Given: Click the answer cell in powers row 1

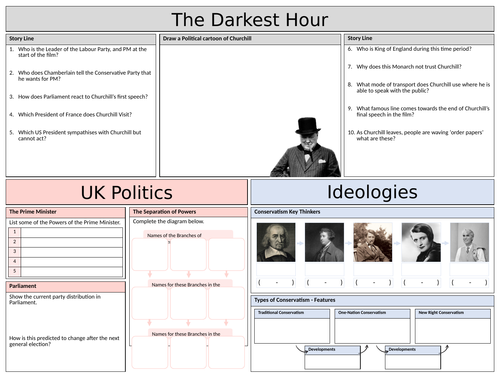Looking at the screenshot, I should (x=71, y=232).
